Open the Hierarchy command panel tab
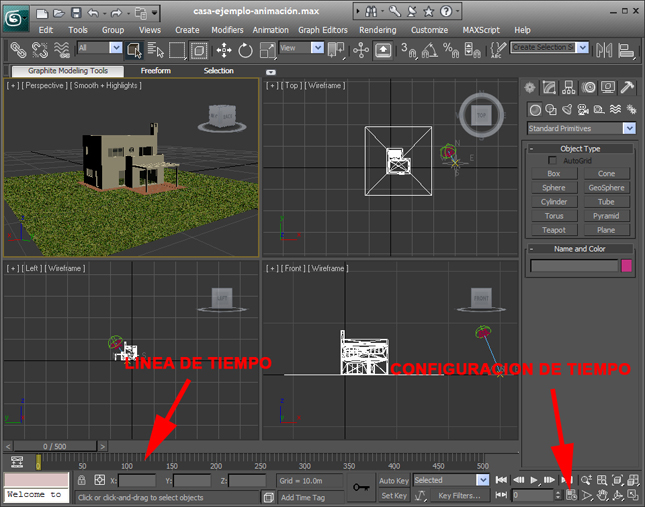This screenshot has height=507, width=645. click(569, 88)
